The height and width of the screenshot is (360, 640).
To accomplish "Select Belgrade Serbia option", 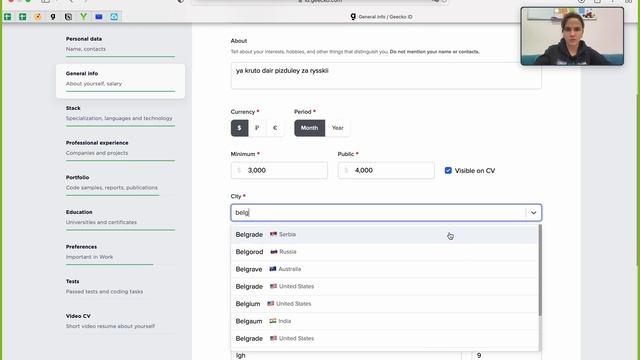I will pos(384,234).
